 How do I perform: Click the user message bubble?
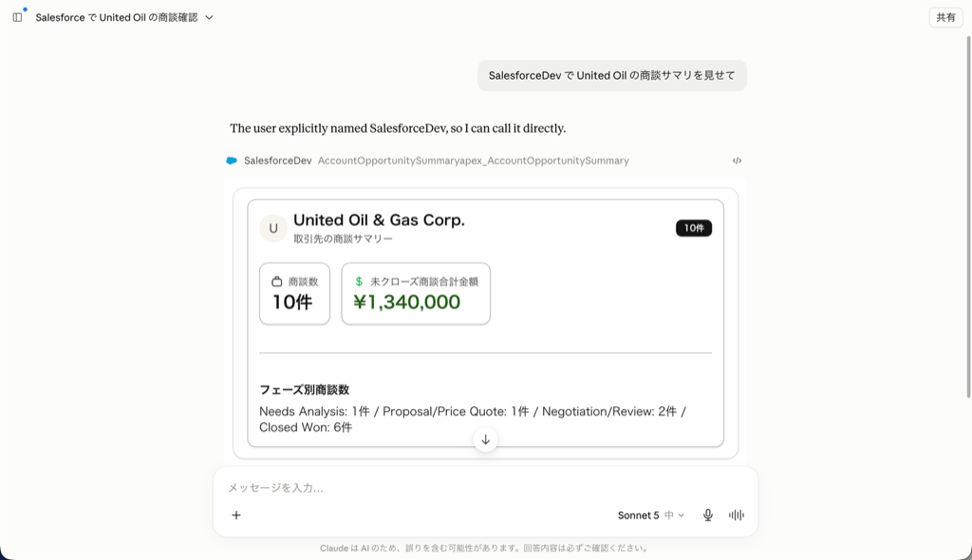point(612,76)
